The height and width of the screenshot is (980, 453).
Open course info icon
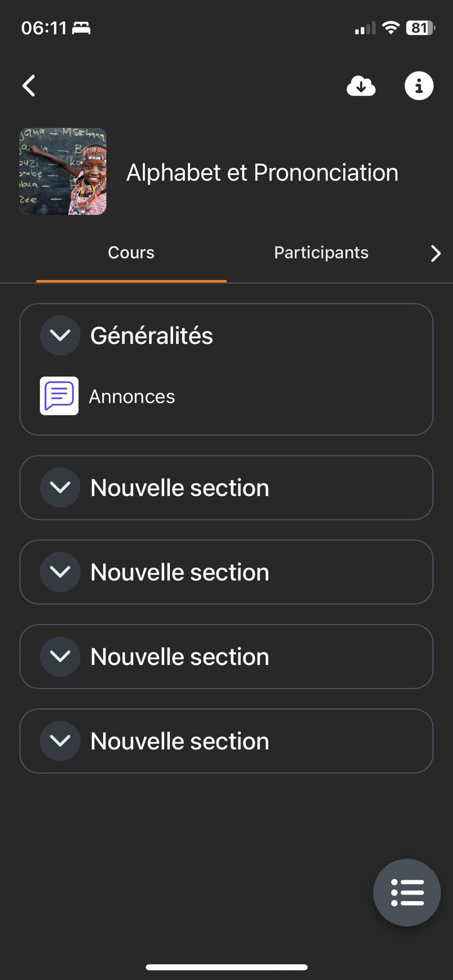point(419,86)
